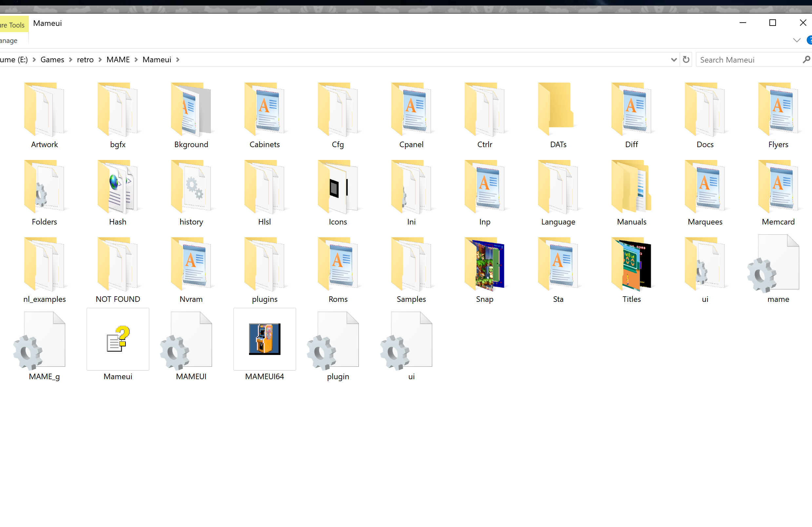Select the Hash folder
The width and height of the screenshot is (812, 527).
click(118, 193)
